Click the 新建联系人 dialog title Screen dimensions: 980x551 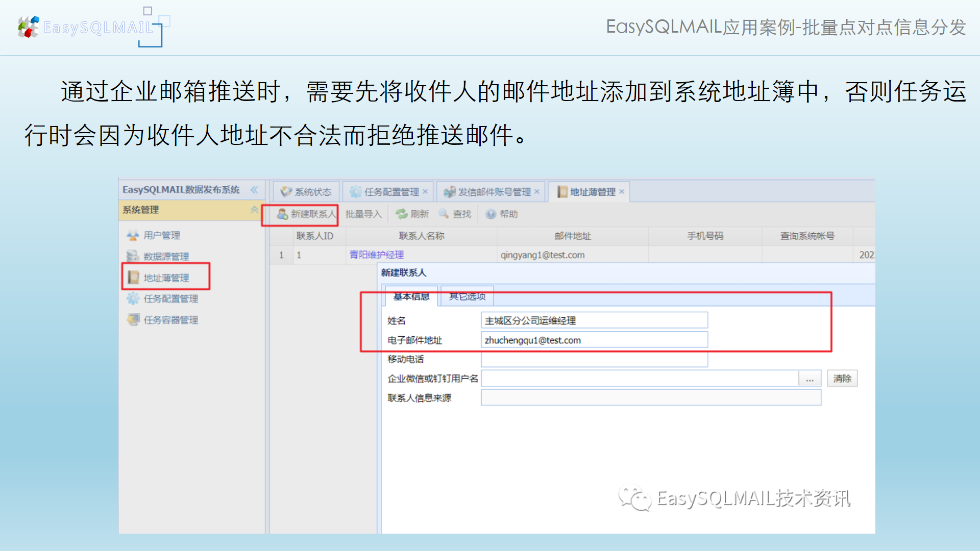click(x=403, y=273)
